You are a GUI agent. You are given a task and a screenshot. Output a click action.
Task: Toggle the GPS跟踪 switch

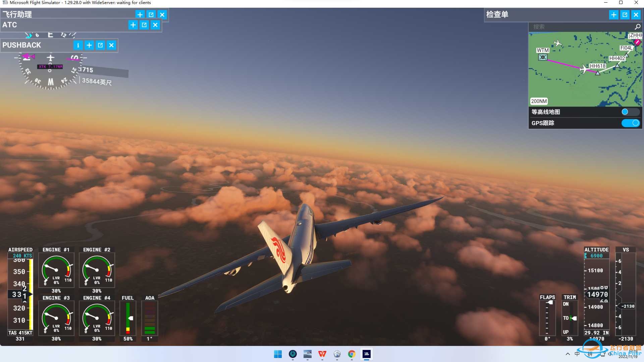point(630,123)
